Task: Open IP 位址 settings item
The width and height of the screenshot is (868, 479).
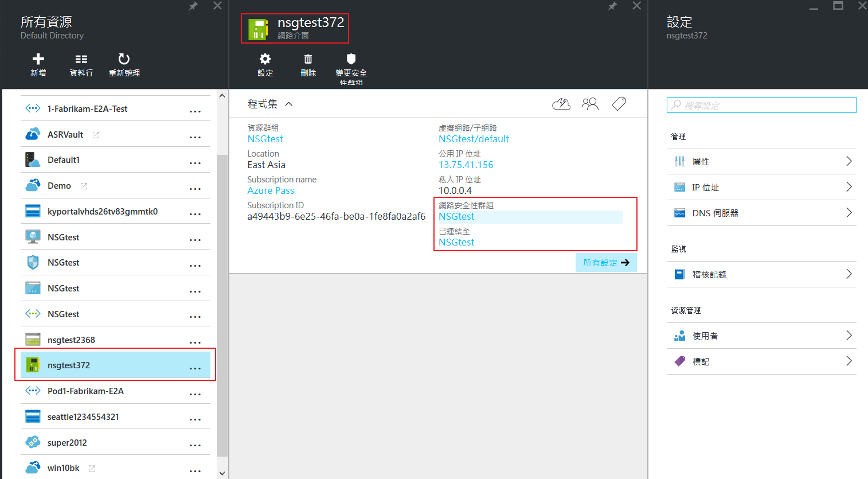Action: coord(761,187)
